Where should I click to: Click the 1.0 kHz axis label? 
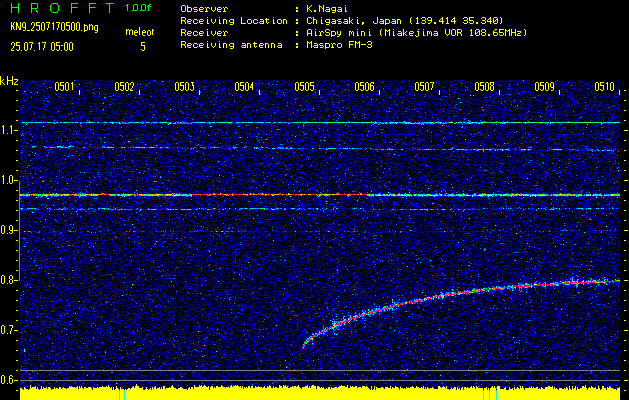point(7,180)
